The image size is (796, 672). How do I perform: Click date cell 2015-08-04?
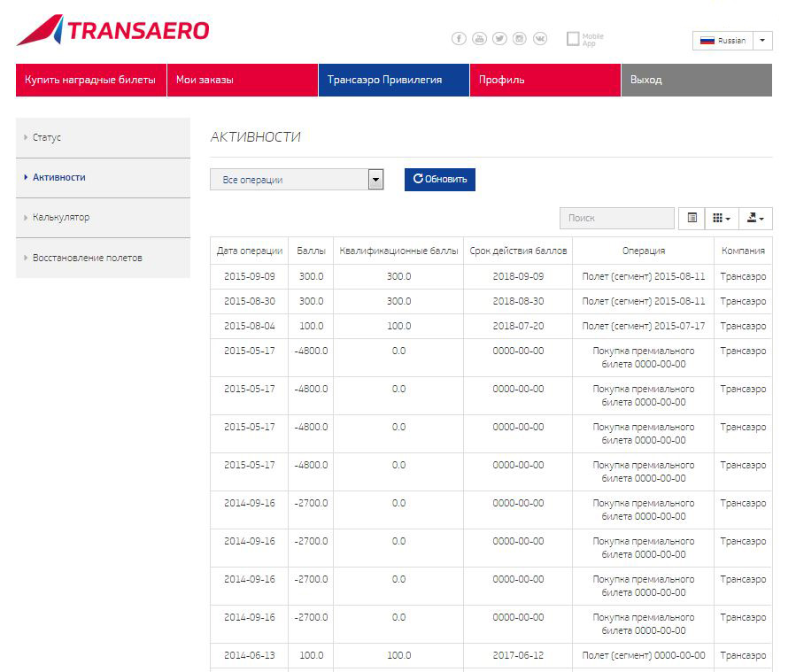coord(250,327)
